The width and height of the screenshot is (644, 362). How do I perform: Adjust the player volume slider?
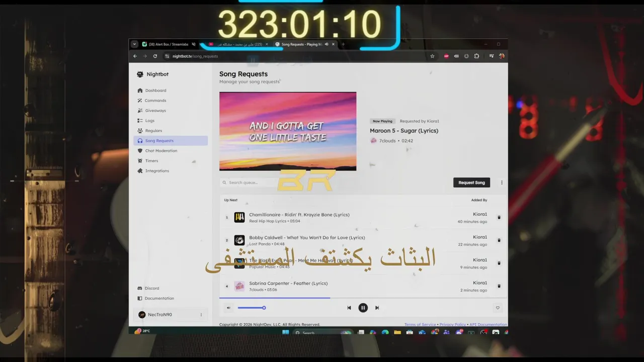click(251, 308)
